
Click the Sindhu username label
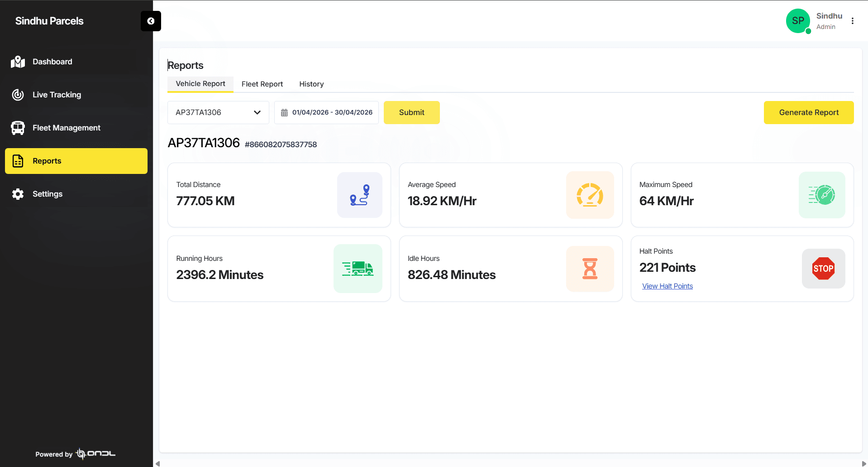click(x=830, y=16)
